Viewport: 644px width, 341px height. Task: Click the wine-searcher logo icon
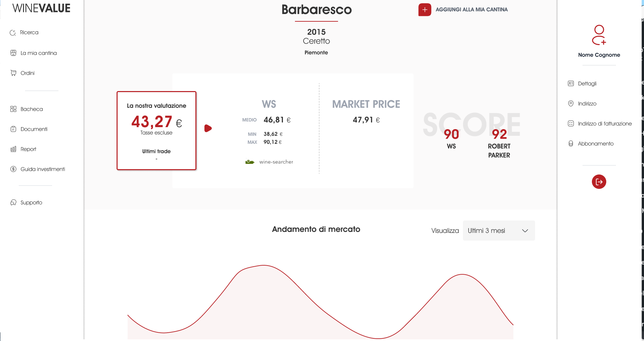pos(250,162)
